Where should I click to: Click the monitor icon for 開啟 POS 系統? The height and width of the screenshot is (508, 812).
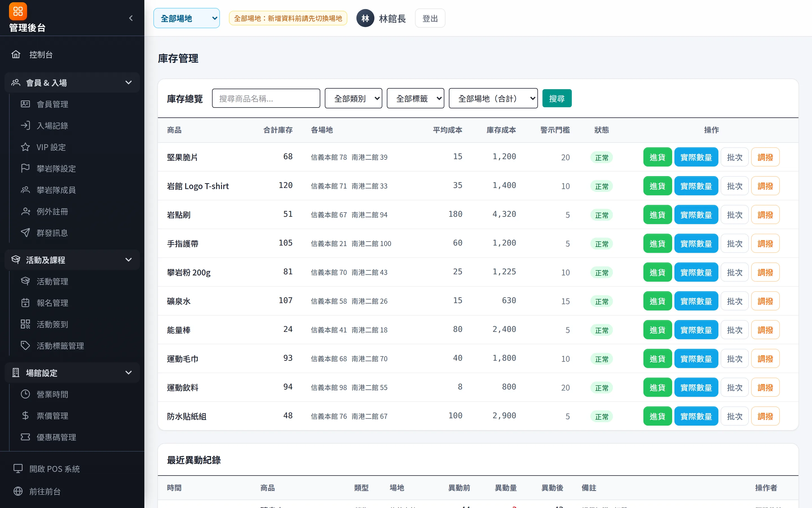pos(18,468)
